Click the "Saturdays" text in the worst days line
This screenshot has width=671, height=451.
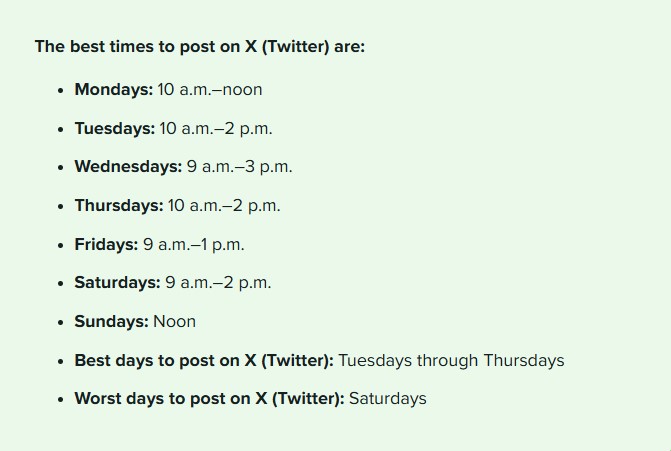[x=388, y=398]
